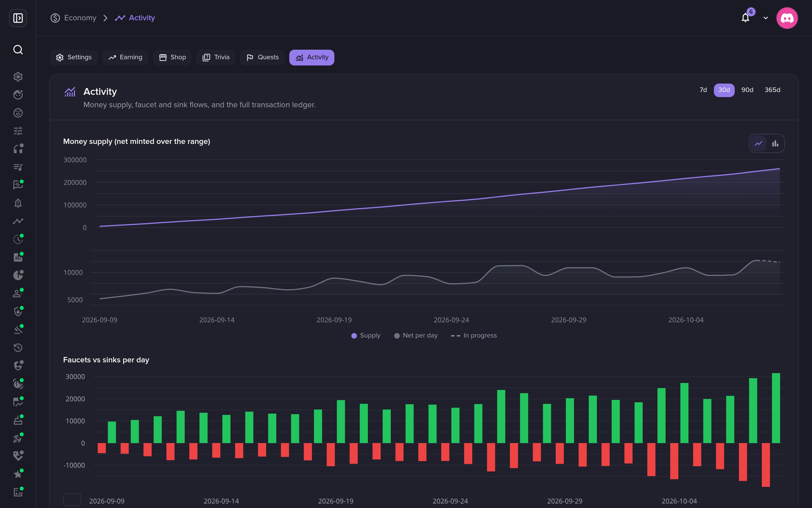Screen dimensions: 812x508
Task: Toggle In progress legend entry
Action: [474, 335]
